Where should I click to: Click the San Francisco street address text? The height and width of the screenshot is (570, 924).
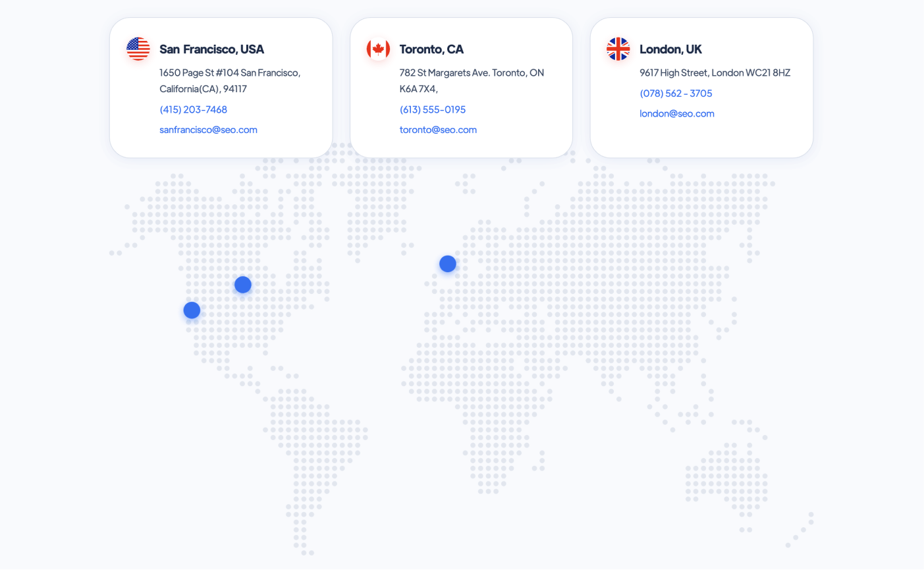tap(229, 72)
